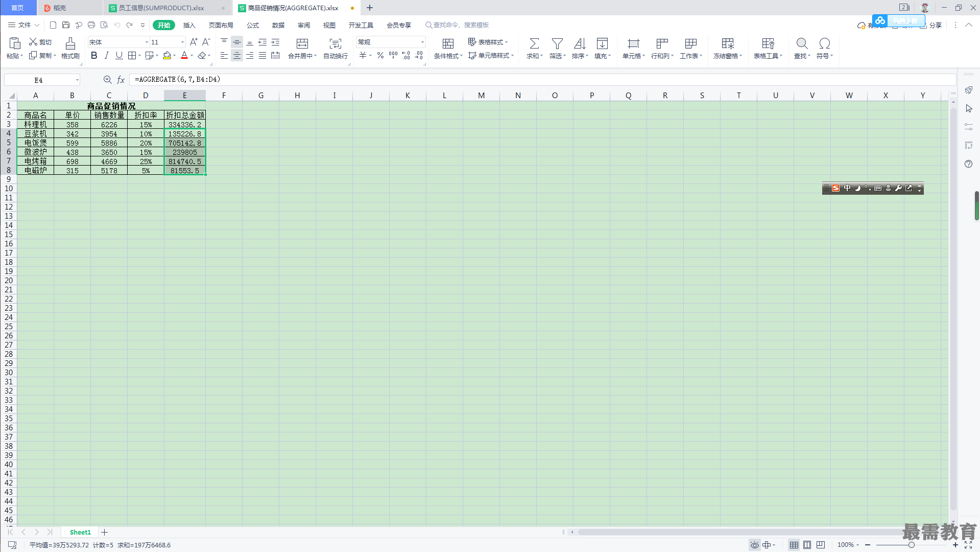The width and height of the screenshot is (980, 552).
Task: Click the insert function fx icon
Action: [121, 80]
